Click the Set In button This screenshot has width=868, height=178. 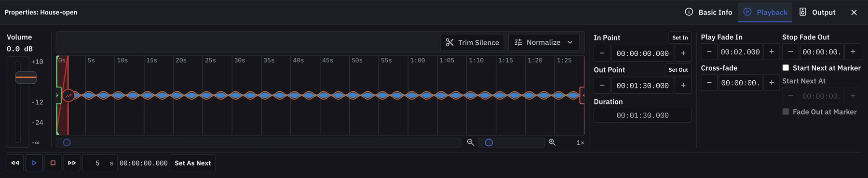[x=680, y=38]
